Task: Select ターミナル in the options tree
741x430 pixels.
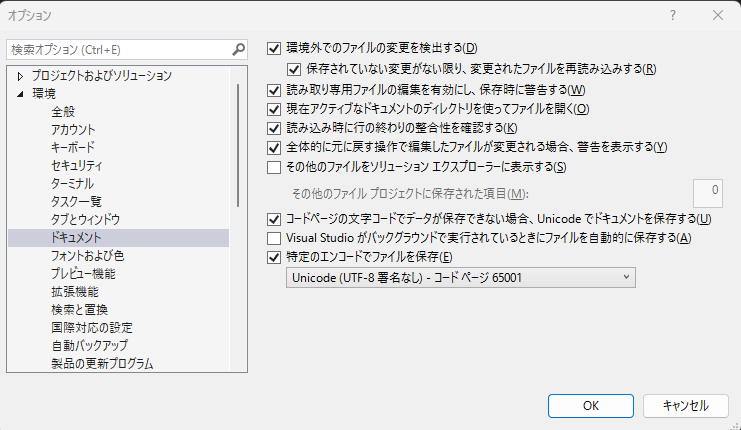Action: (72, 184)
